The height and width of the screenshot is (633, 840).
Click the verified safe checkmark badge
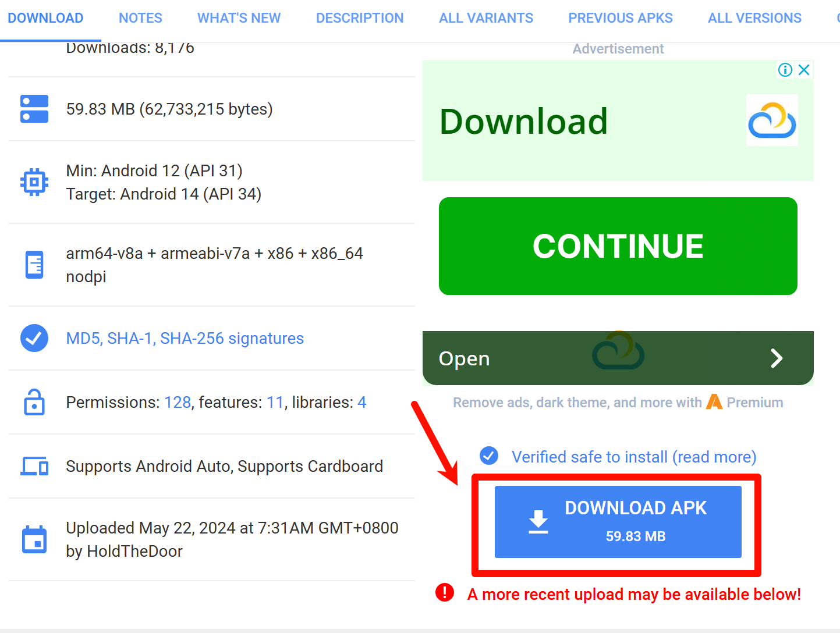point(489,456)
